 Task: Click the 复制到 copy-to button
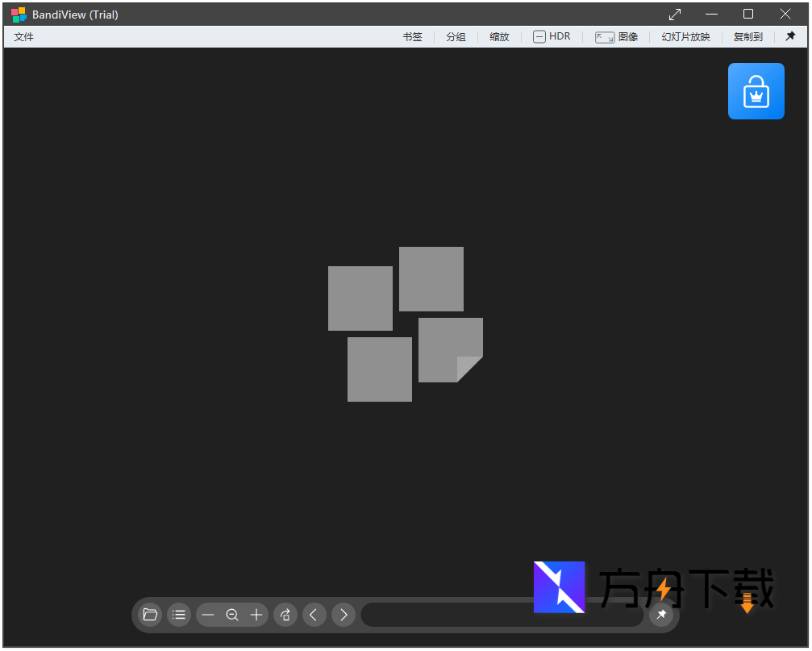point(747,36)
